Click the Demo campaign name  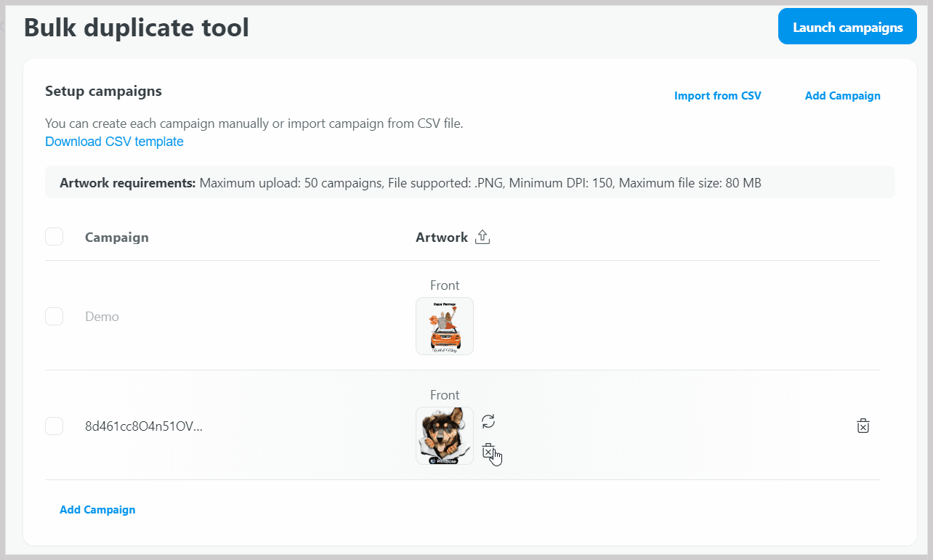point(102,317)
